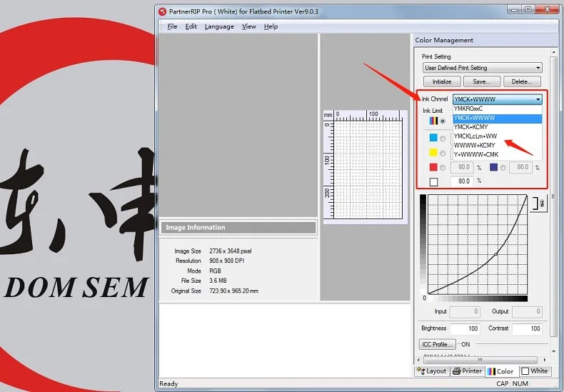
Task: Click the white ink swatch
Action: click(433, 182)
